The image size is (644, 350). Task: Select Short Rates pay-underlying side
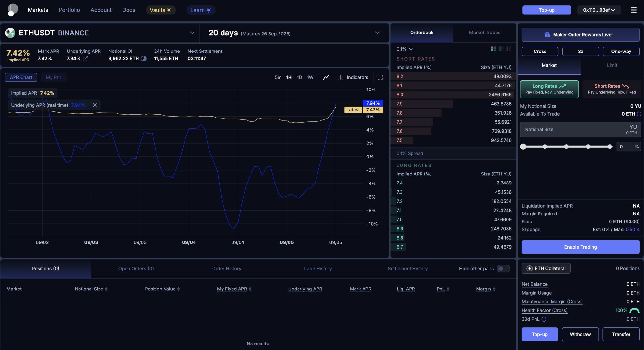click(611, 89)
